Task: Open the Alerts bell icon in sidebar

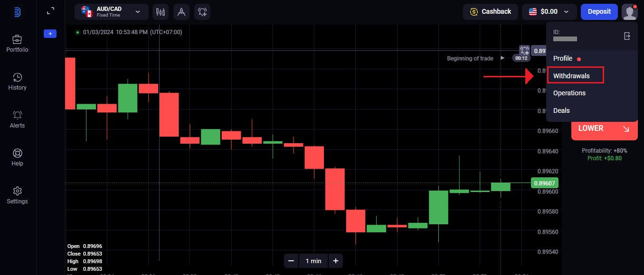Action: [17, 115]
